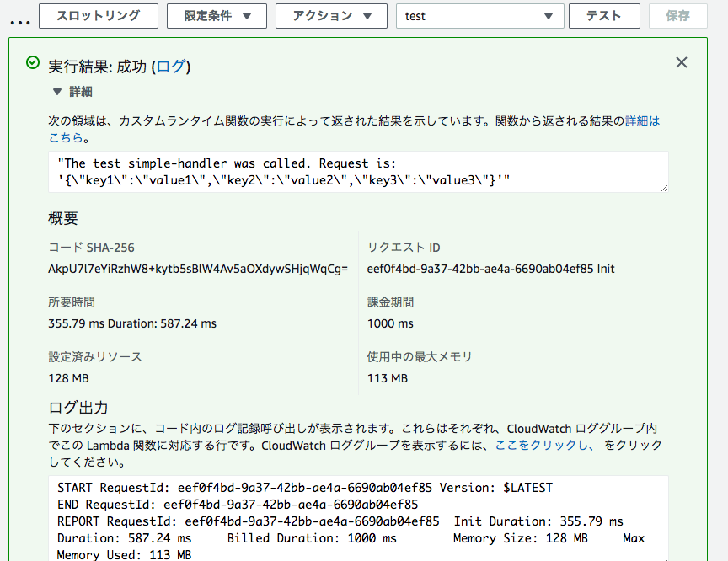
Task: Click the スロットリング button
Action: point(99,16)
